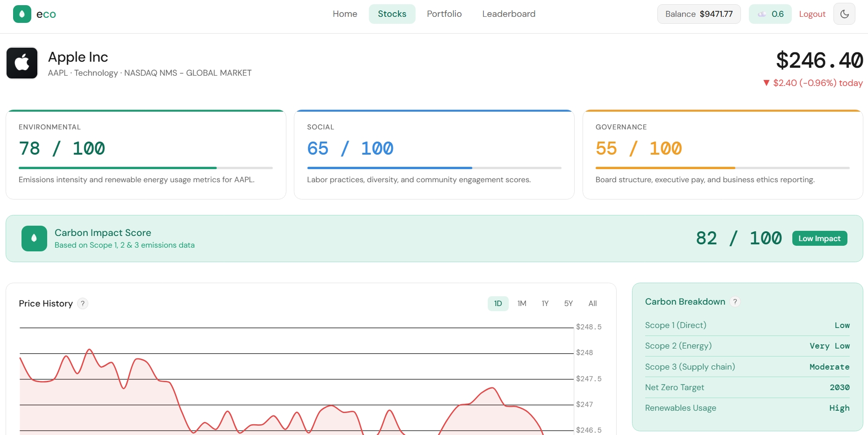Toggle dark mode with the moon icon
The height and width of the screenshot is (435, 868).
coord(844,14)
